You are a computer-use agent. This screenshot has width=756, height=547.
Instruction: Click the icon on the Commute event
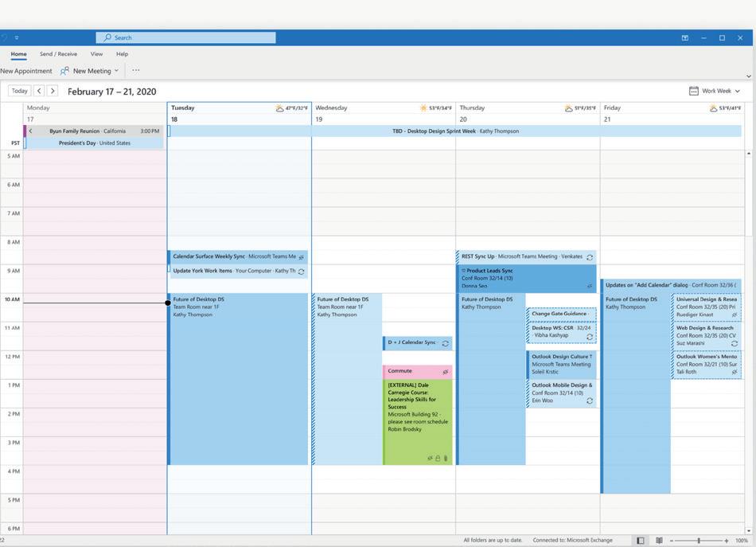point(446,372)
